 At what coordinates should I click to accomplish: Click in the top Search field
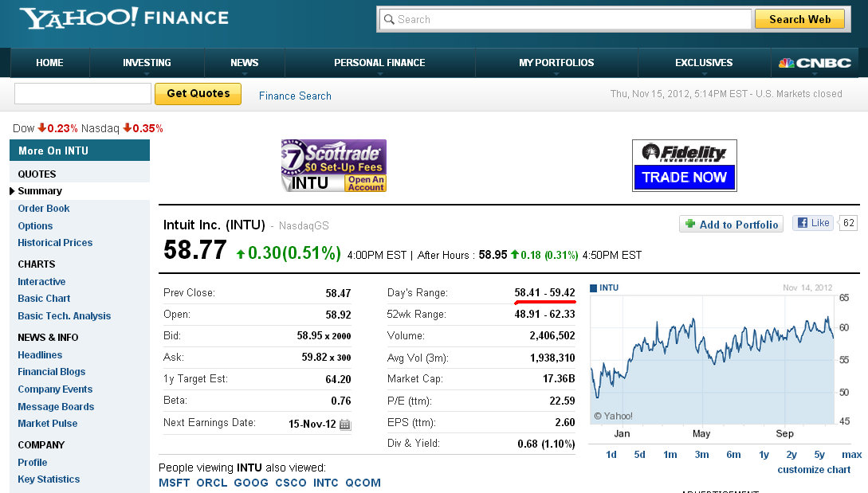[x=564, y=19]
